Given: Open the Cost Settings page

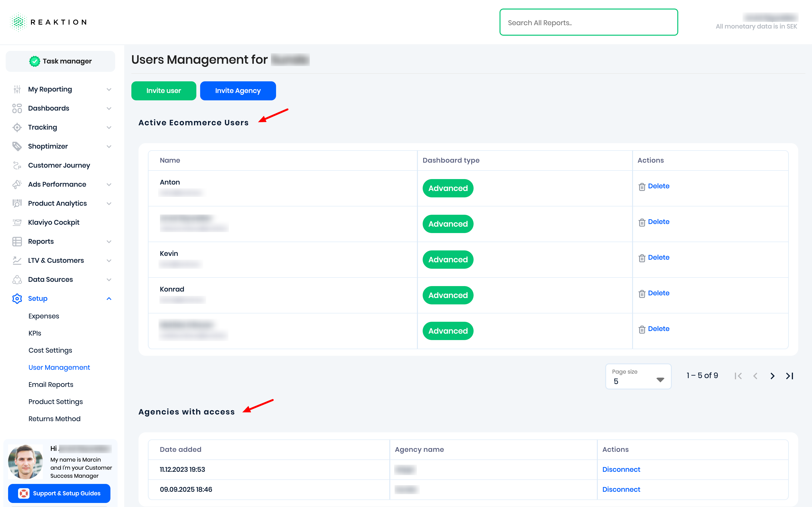Looking at the screenshot, I should (50, 350).
